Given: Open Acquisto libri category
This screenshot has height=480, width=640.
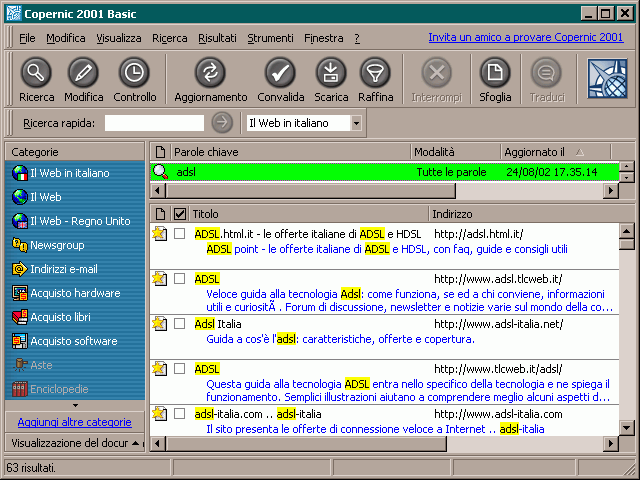Looking at the screenshot, I should coord(51,317).
